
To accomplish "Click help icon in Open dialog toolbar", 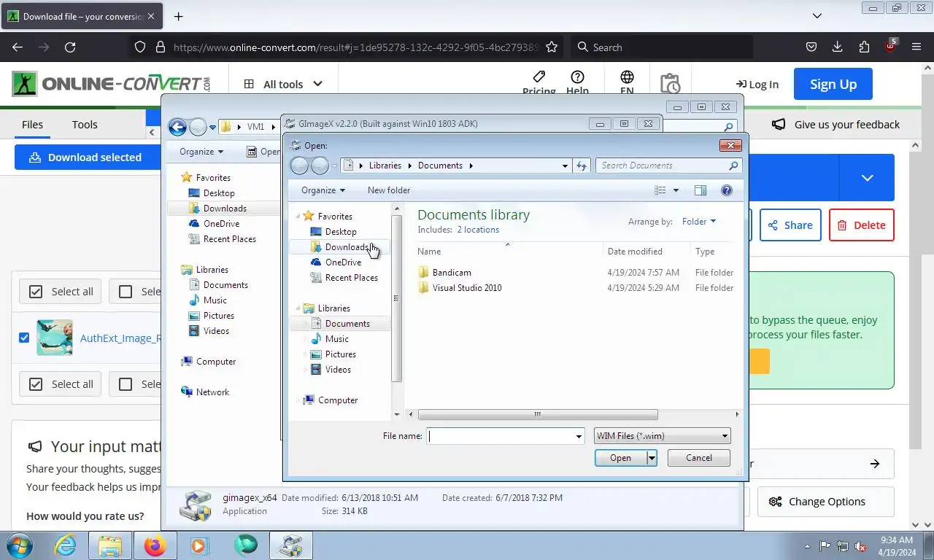I will click(726, 190).
